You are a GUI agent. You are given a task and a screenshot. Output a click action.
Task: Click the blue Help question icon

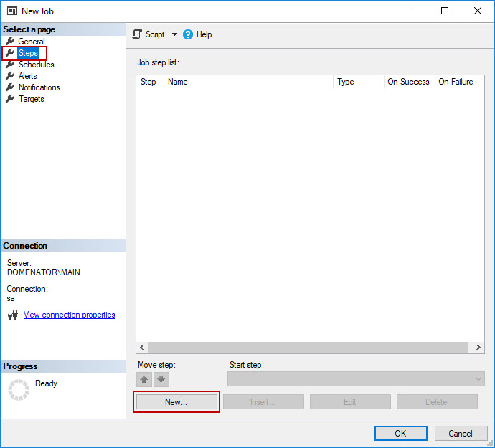[x=188, y=34]
